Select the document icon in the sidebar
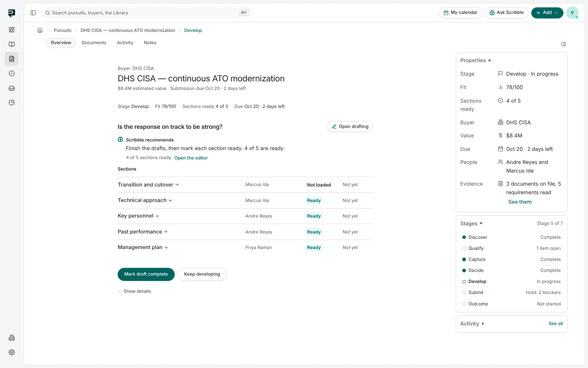 [11, 59]
